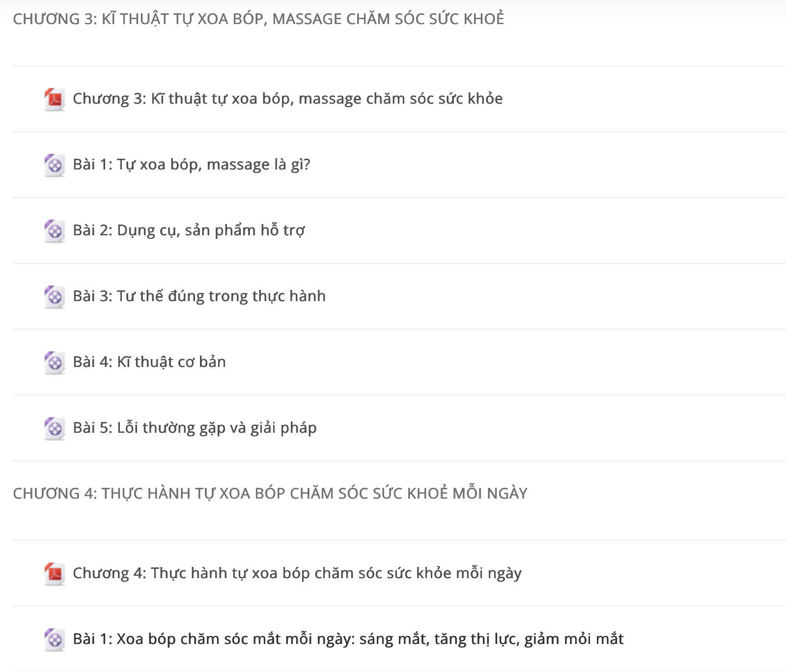Click video icon for Bài 2: Dụng cụ
The width and height of the screenshot is (786, 672).
coord(55,231)
